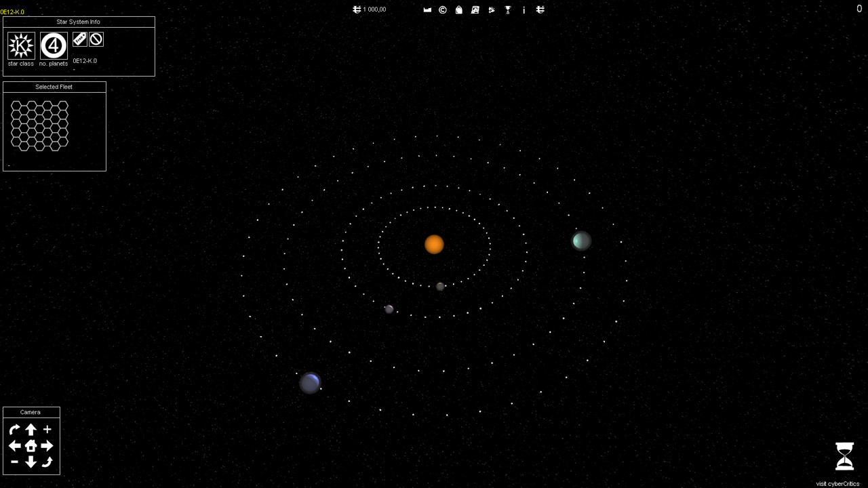This screenshot has height=488, width=868.
Task: Click the hourglass to advance the turn
Action: tap(844, 456)
